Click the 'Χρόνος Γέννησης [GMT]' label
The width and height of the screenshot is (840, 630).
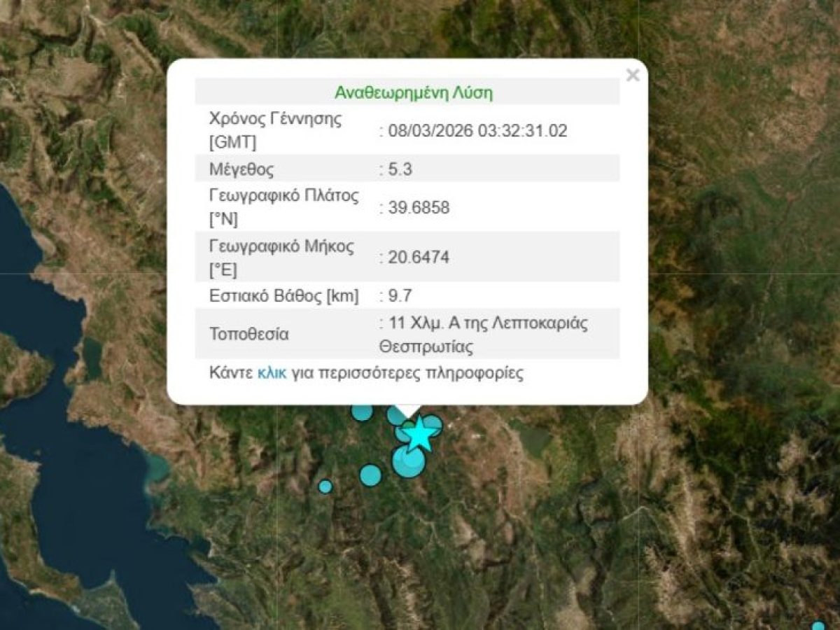[x=275, y=130]
